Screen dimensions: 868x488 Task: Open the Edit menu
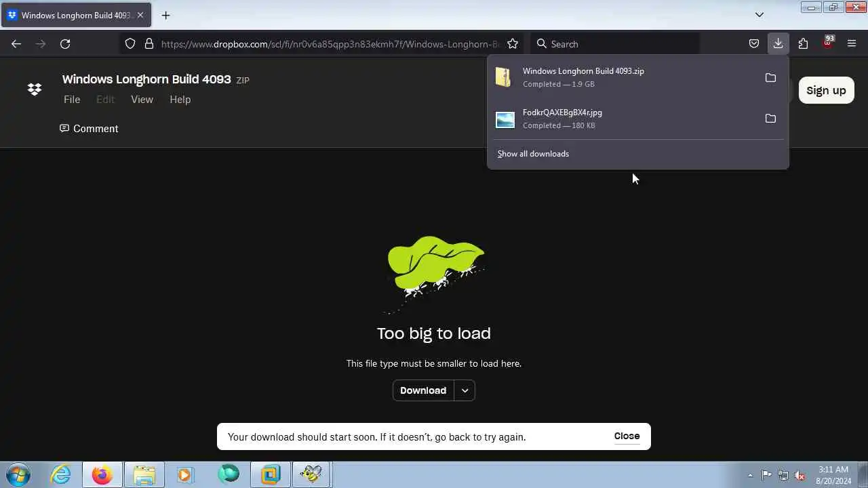pyautogui.click(x=105, y=100)
